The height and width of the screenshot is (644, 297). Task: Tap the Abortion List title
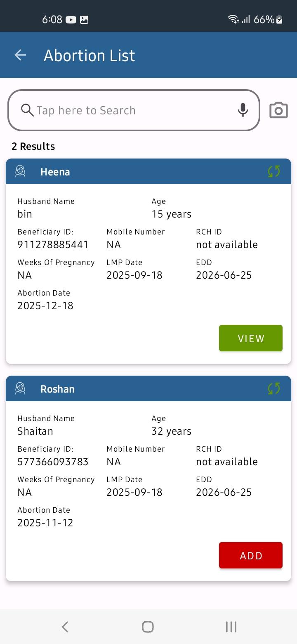(x=90, y=55)
